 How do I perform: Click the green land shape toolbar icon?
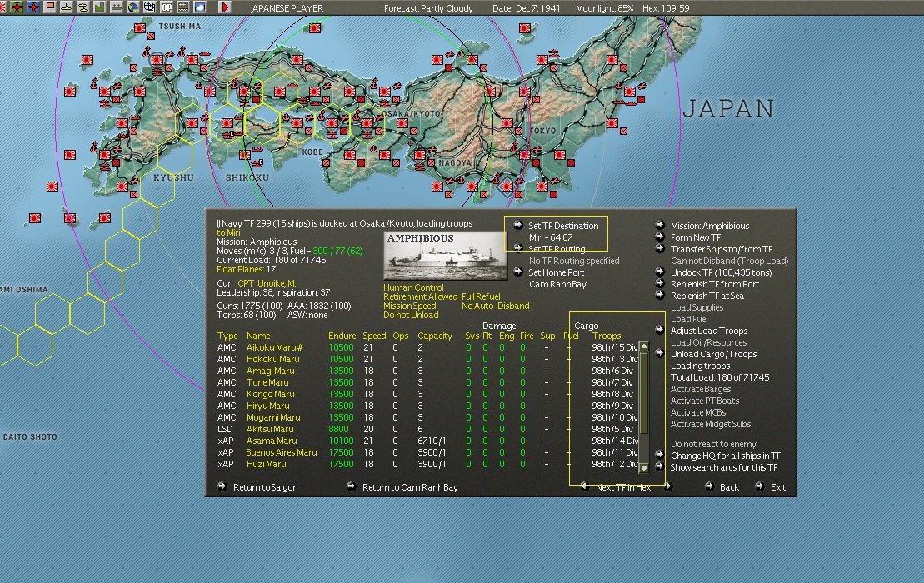pyautogui.click(x=100, y=7)
